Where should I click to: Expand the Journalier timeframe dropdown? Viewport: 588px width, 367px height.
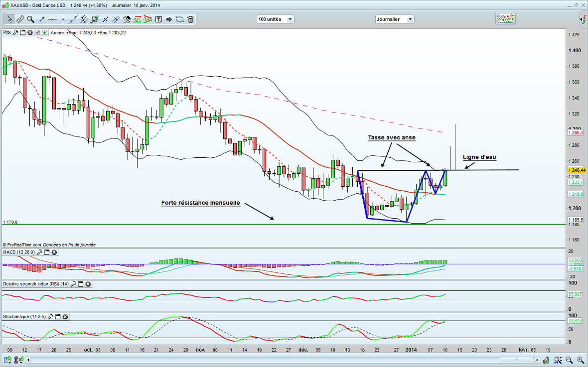click(394, 19)
